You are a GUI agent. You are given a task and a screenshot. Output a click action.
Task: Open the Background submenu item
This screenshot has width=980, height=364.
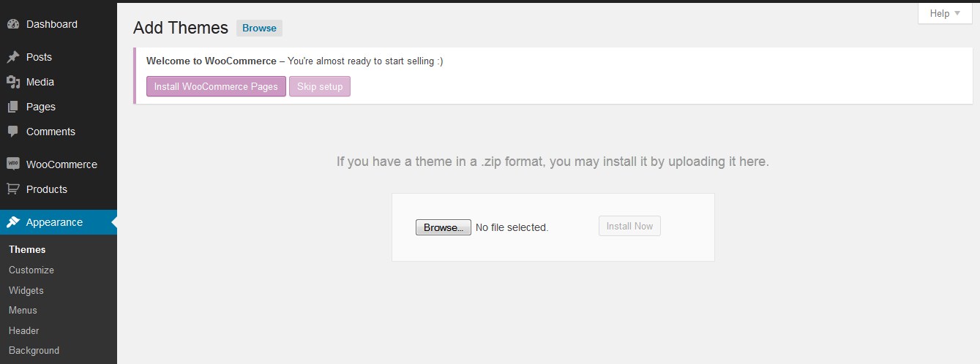34,351
